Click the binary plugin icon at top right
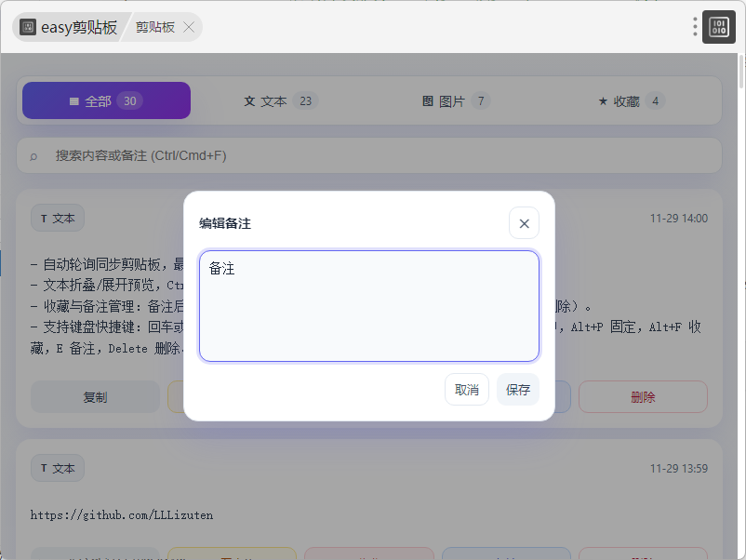The height and width of the screenshot is (560, 746). pos(719,27)
